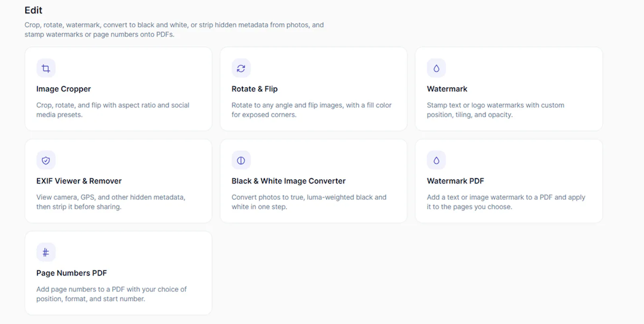The image size is (644, 324).
Task: Choose the Watermark tool title
Action: click(x=447, y=89)
